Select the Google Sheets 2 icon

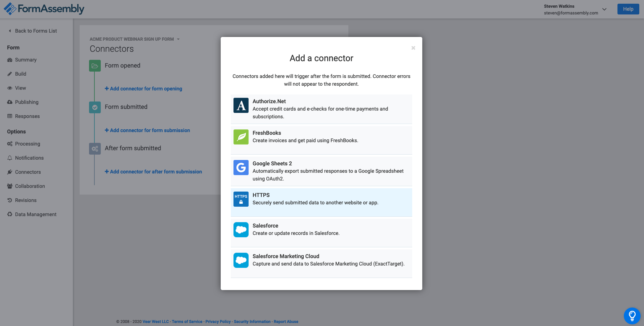[241, 168]
